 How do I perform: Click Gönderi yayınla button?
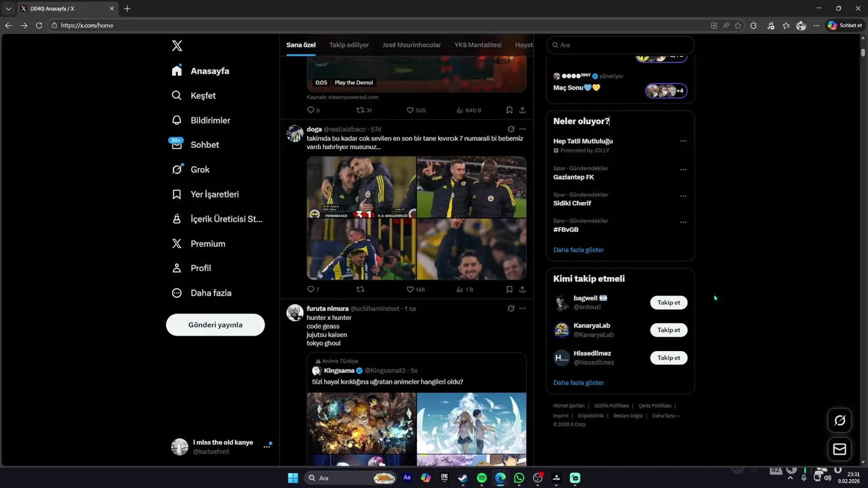point(216,325)
